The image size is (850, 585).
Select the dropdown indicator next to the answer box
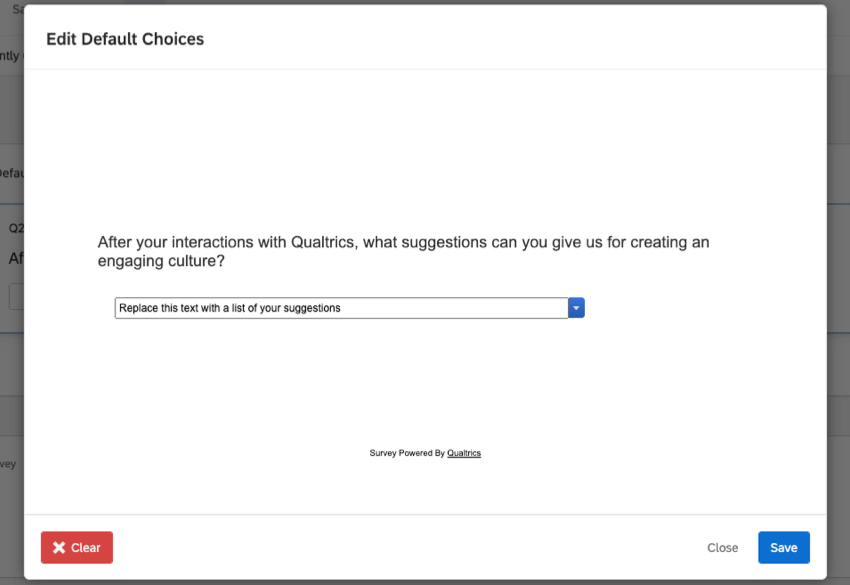tap(576, 308)
